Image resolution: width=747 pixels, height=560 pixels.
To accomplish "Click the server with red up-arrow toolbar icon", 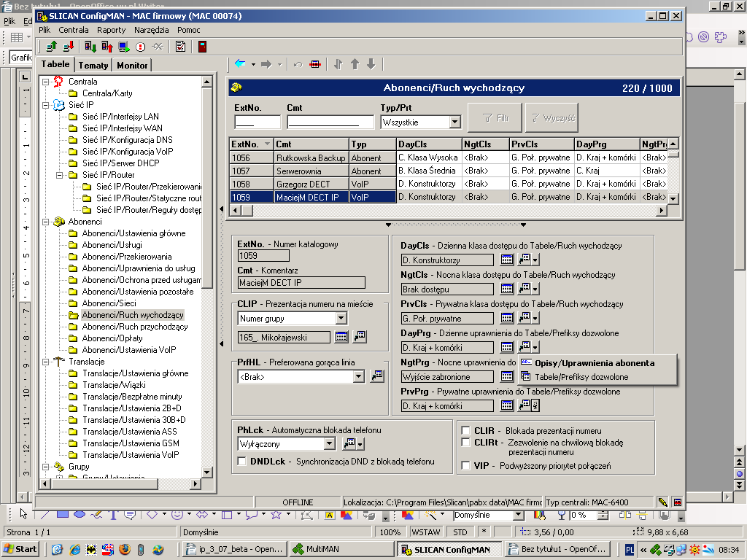I will (107, 46).
